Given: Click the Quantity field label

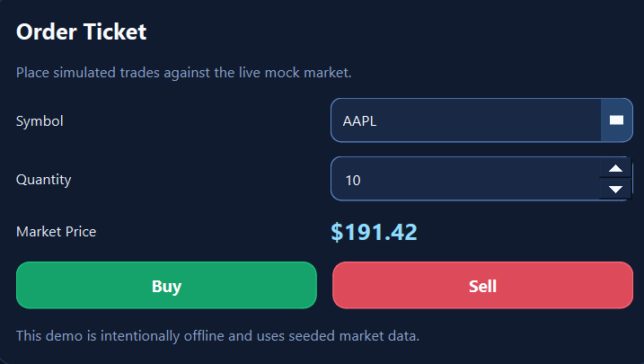Looking at the screenshot, I should pyautogui.click(x=43, y=179).
